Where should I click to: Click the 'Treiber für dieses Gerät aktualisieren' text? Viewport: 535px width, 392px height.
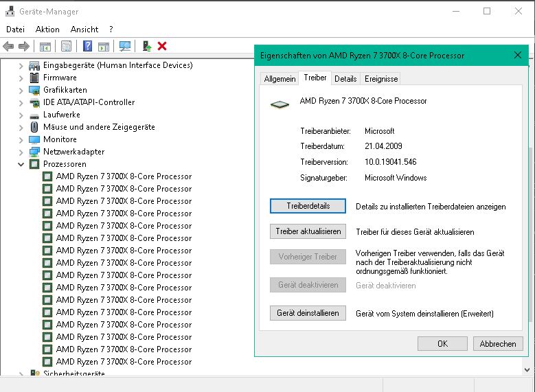click(415, 232)
